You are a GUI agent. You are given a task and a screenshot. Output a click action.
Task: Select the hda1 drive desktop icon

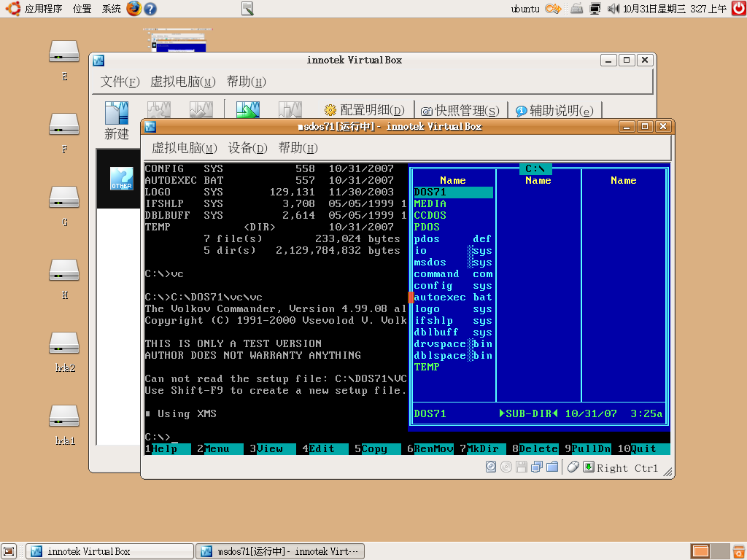(x=64, y=424)
